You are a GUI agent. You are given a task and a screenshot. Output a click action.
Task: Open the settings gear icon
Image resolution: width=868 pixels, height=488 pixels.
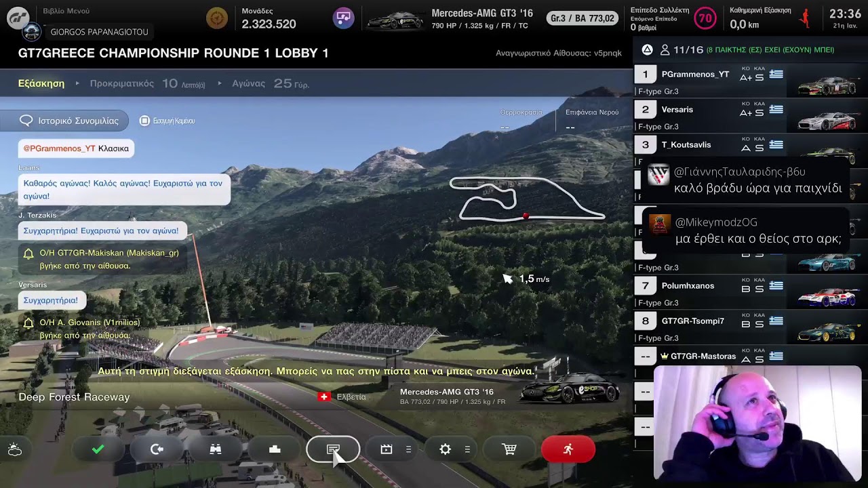(445, 449)
